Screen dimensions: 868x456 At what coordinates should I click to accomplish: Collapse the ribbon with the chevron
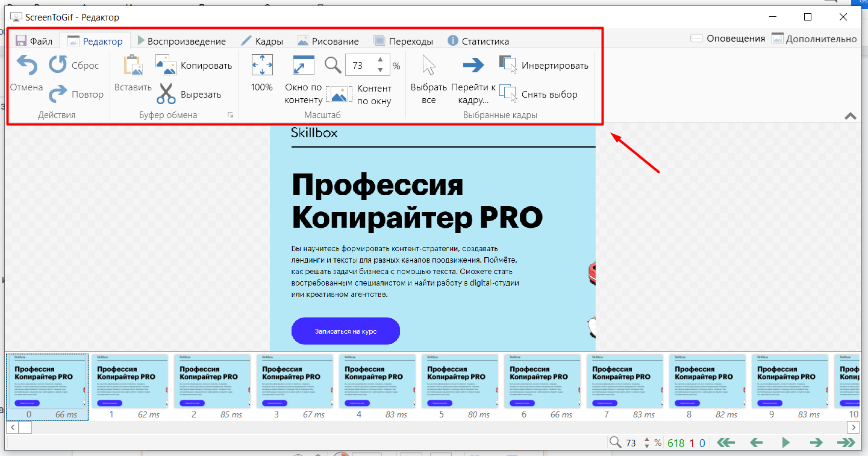(851, 116)
